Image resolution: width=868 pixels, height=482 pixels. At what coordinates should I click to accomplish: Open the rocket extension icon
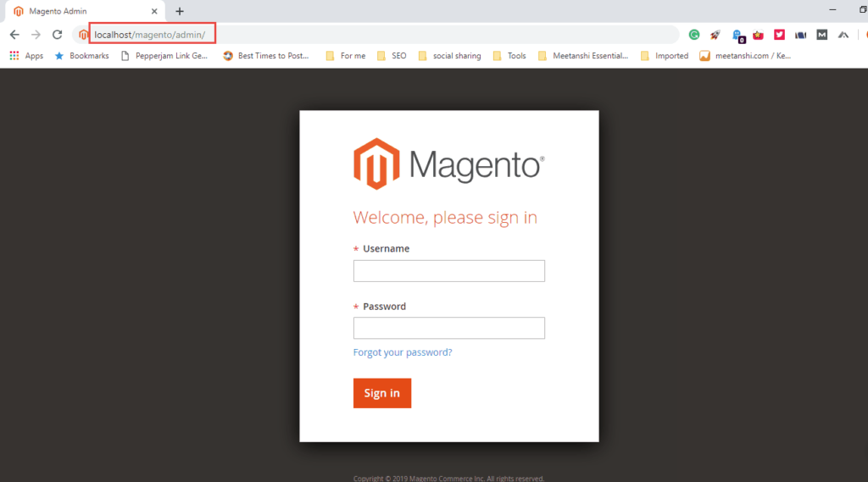(715, 35)
